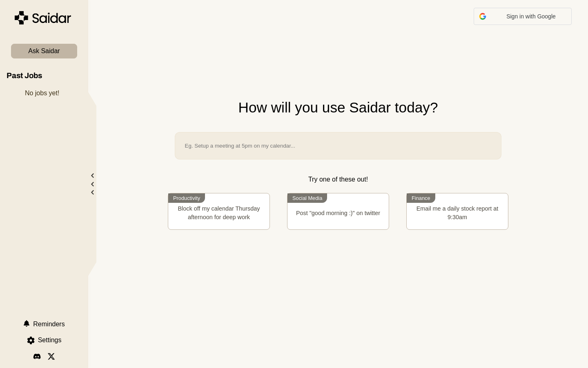The height and width of the screenshot is (368, 588).
Task: Click the Saidar wordmark text
Action: [51, 18]
